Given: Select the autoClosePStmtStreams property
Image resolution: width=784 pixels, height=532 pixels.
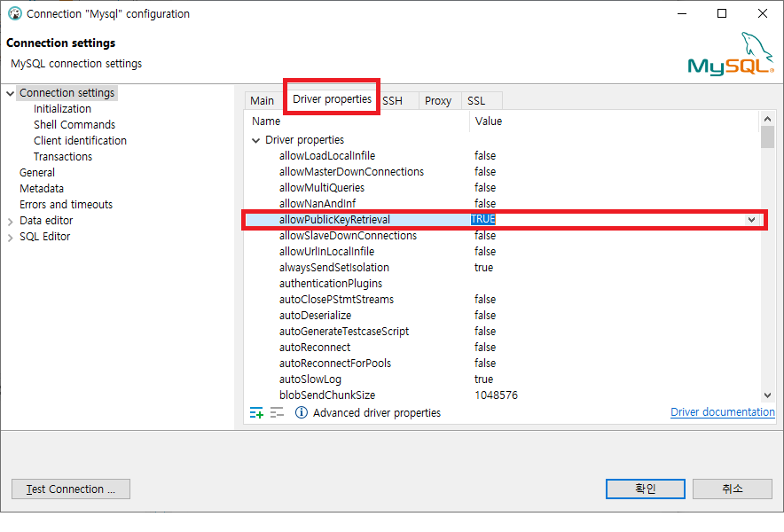Looking at the screenshot, I should tap(336, 300).
